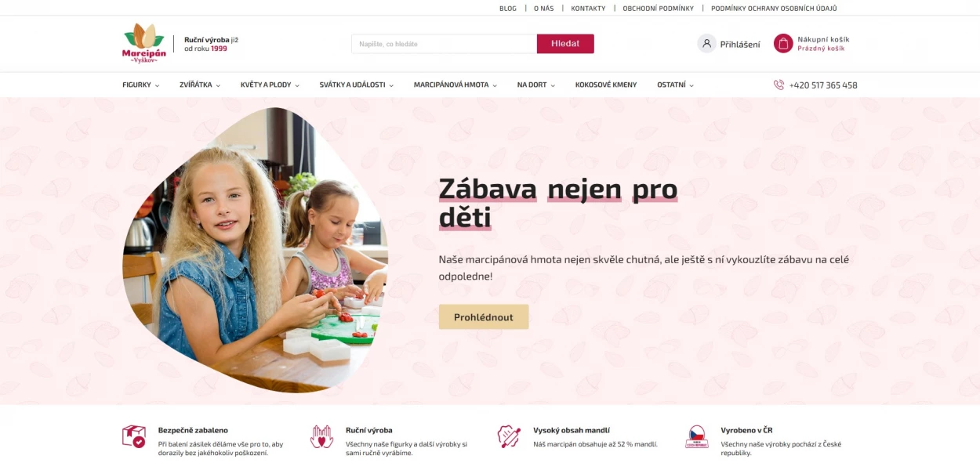Click the phone handset icon
This screenshot has width=980, height=470.
[779, 85]
